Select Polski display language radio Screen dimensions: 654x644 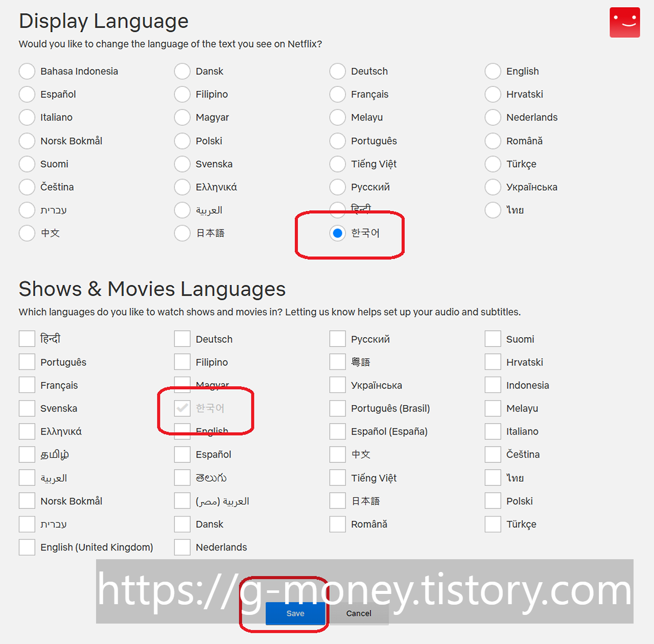pos(182,141)
